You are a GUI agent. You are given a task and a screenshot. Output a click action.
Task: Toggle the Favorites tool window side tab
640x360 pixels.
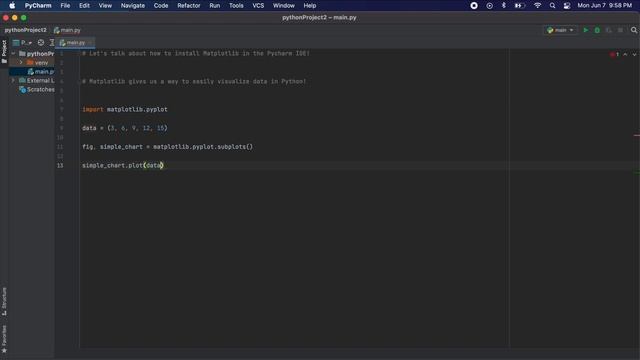4,339
